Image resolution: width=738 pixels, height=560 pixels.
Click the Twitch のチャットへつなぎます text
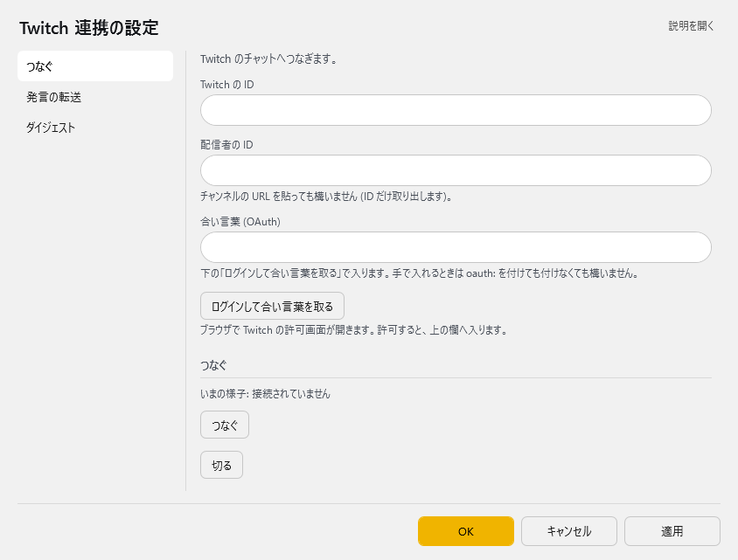pyautogui.click(x=268, y=59)
